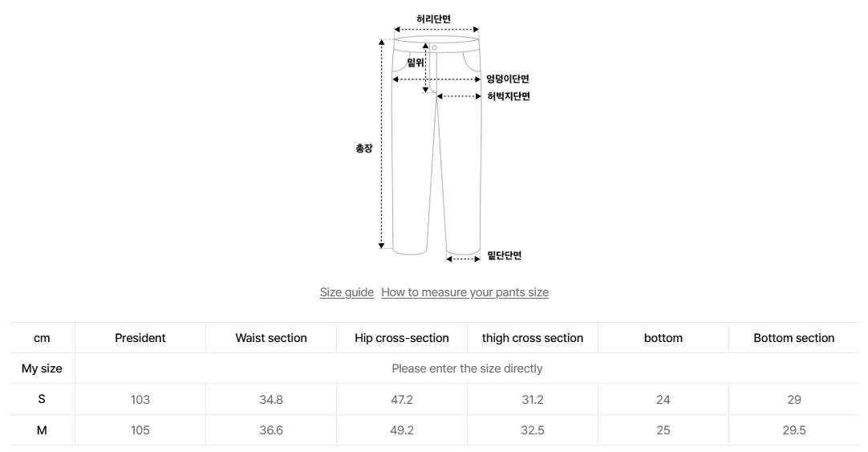Click the Hip cross-section column header
868x452 pixels.
pyautogui.click(x=402, y=338)
